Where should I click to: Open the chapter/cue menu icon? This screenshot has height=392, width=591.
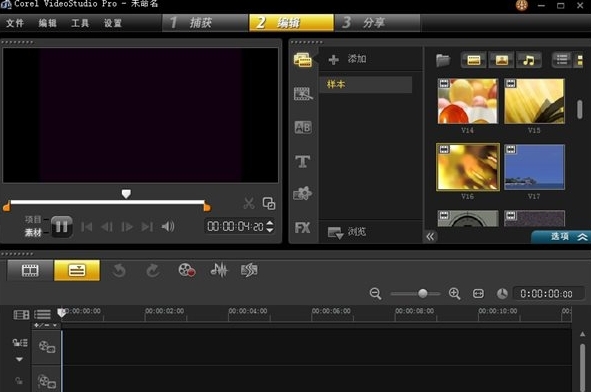(x=42, y=314)
